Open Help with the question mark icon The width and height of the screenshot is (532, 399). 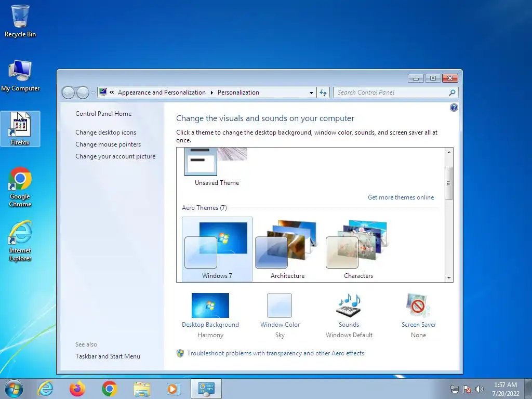[454, 108]
